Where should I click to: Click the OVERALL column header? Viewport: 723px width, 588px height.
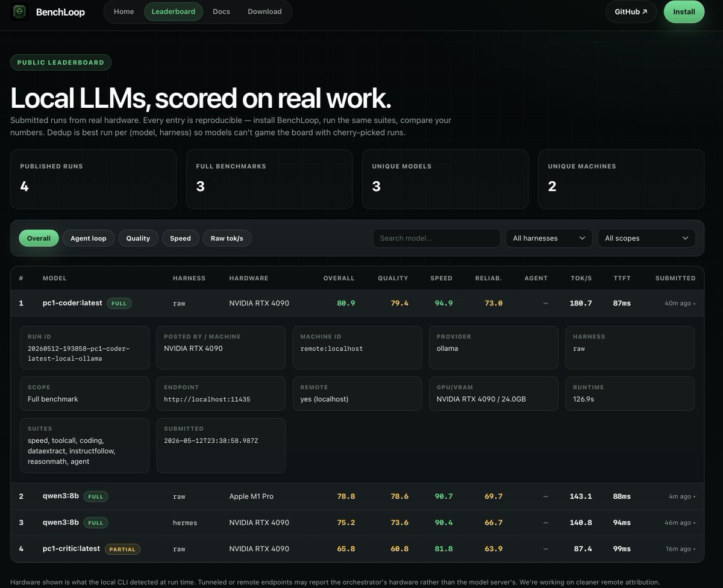(339, 278)
